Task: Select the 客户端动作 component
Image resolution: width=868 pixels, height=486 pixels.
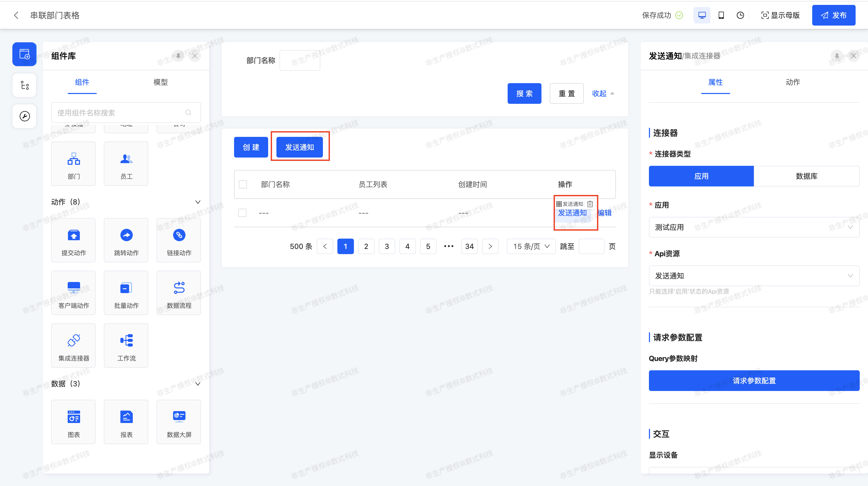Action: (x=73, y=293)
